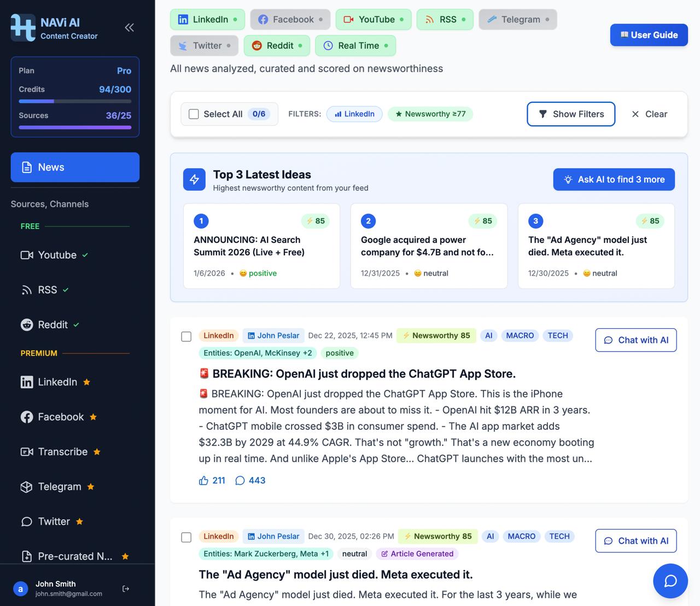Click the star next to LinkedIn in sidebar
Viewport: 700px width, 606px height.
pyautogui.click(x=86, y=382)
